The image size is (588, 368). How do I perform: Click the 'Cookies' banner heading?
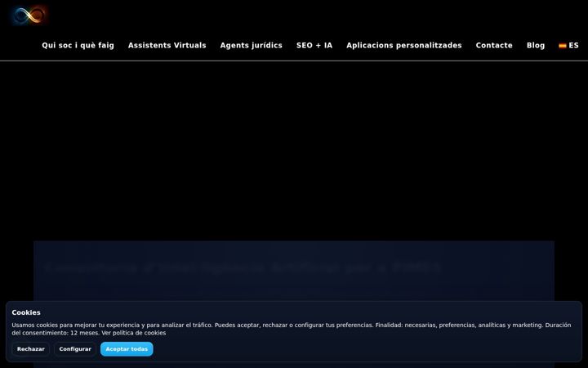26,312
